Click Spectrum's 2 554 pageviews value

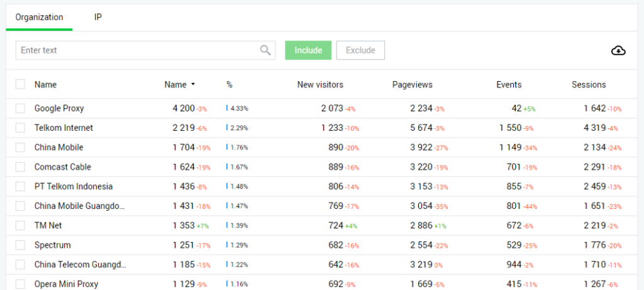(x=421, y=245)
